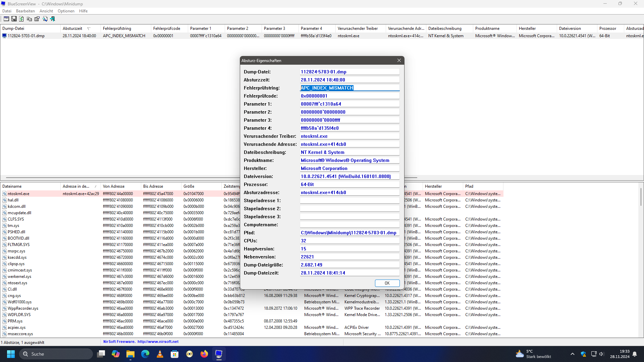Select the hal.dll row in driver list
The height and width of the screenshot is (362, 644).
(x=13, y=200)
